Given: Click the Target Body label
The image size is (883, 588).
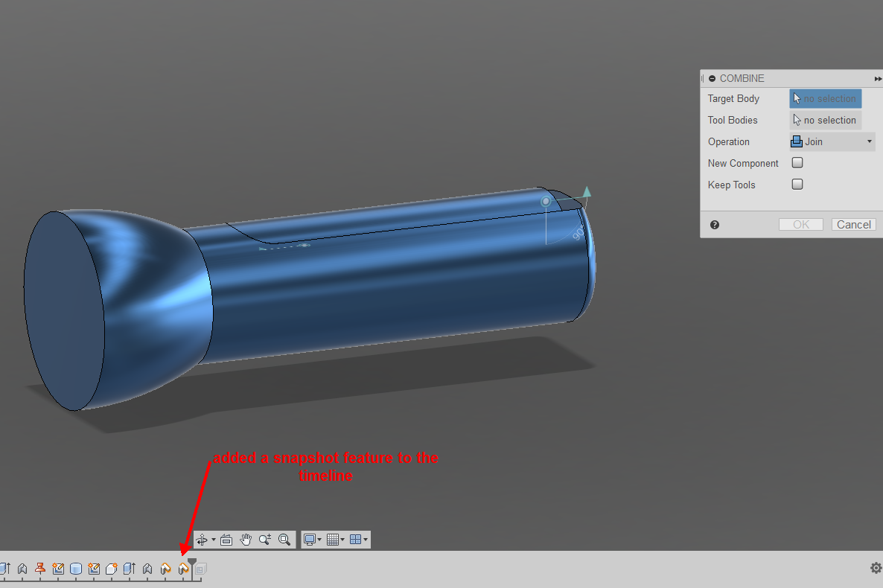Looking at the screenshot, I should (x=734, y=98).
